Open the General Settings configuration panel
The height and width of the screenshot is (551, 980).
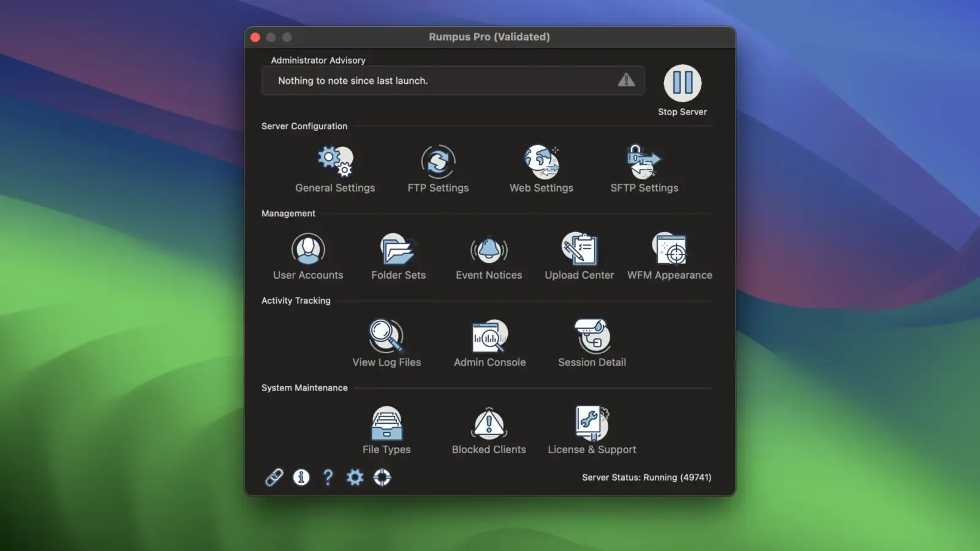tap(335, 160)
